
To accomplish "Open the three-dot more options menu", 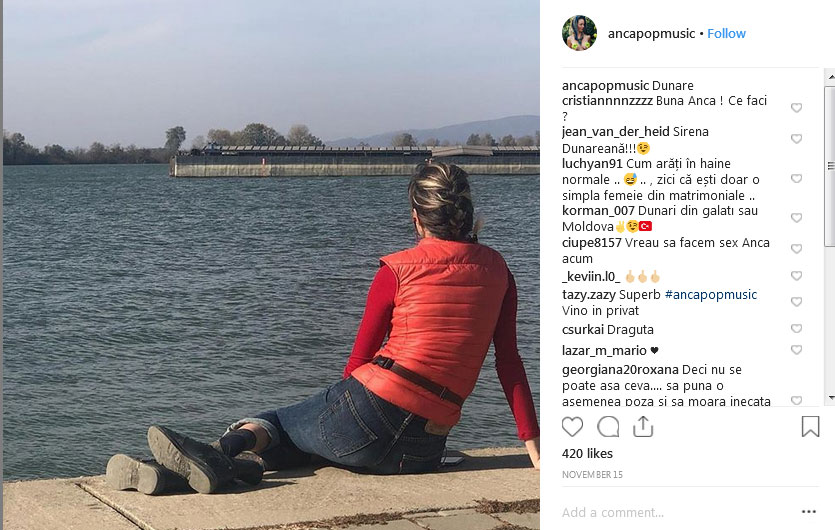I will coord(808,512).
